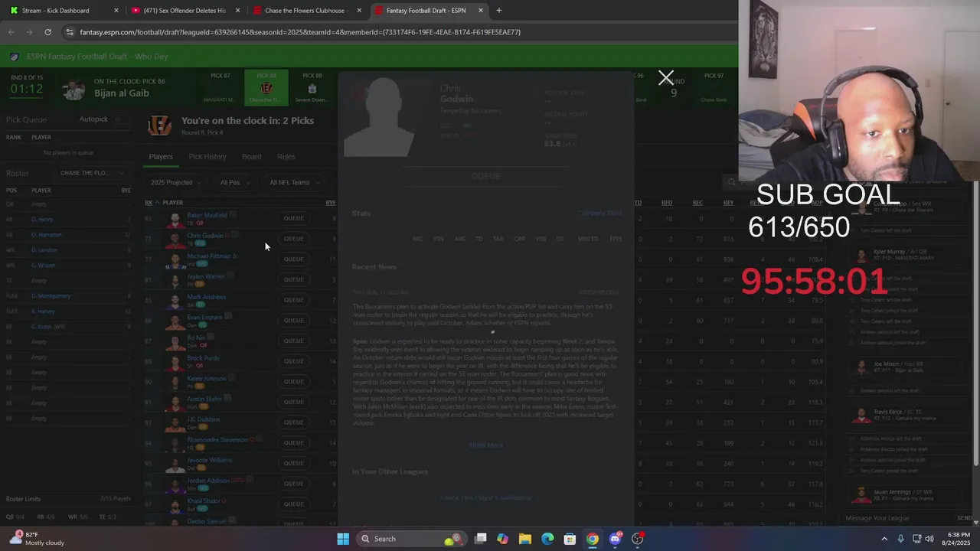Close the Fantasy Football Draft browser tab

click(481, 11)
